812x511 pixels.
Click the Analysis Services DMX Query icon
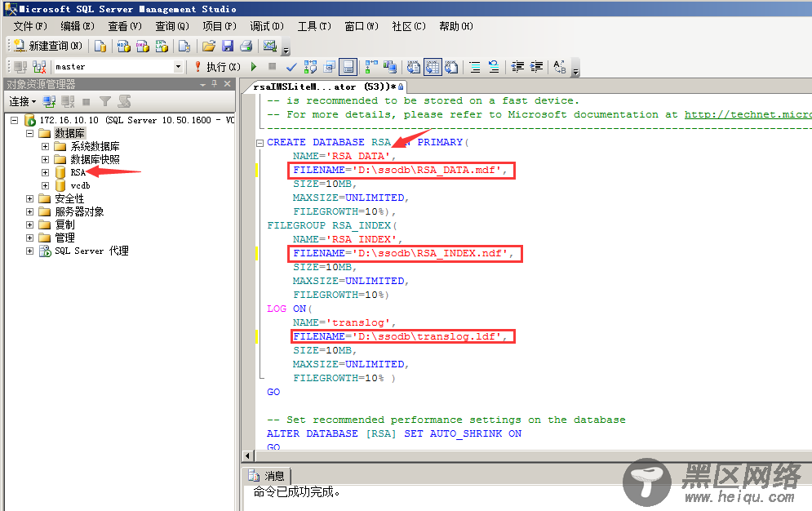tap(143, 46)
